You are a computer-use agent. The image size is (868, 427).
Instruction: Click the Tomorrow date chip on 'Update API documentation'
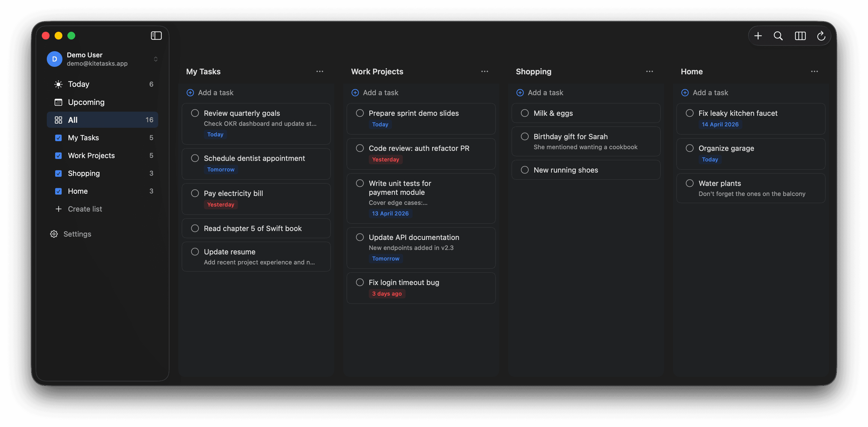[386, 259]
